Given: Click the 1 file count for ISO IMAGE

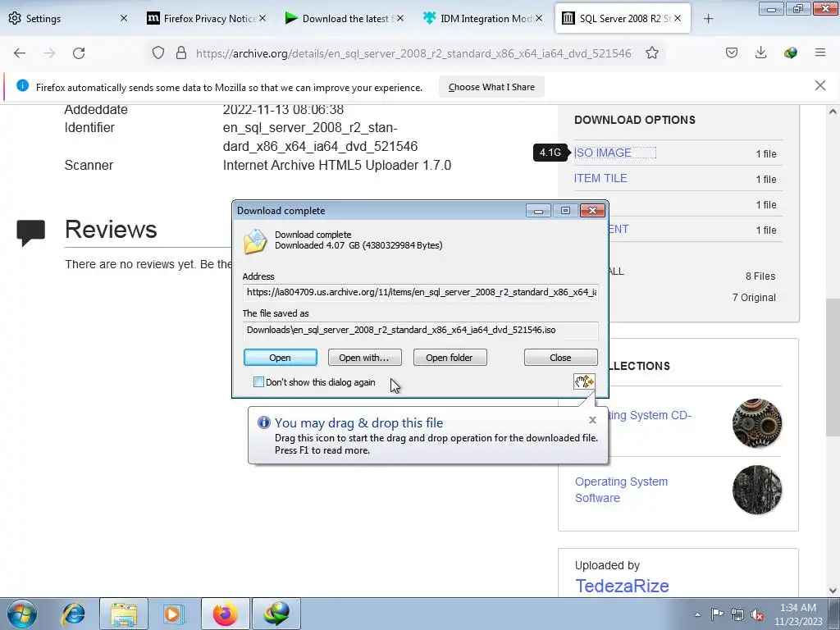Looking at the screenshot, I should [766, 153].
